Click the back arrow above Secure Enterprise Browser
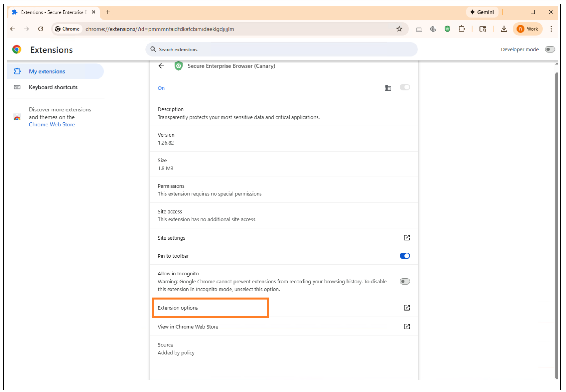 161,66
